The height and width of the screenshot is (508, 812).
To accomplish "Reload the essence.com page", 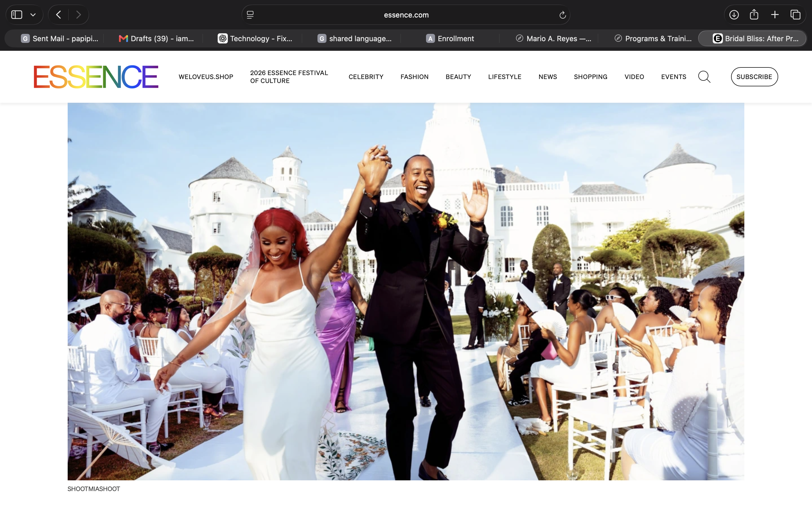I will click(x=563, y=15).
